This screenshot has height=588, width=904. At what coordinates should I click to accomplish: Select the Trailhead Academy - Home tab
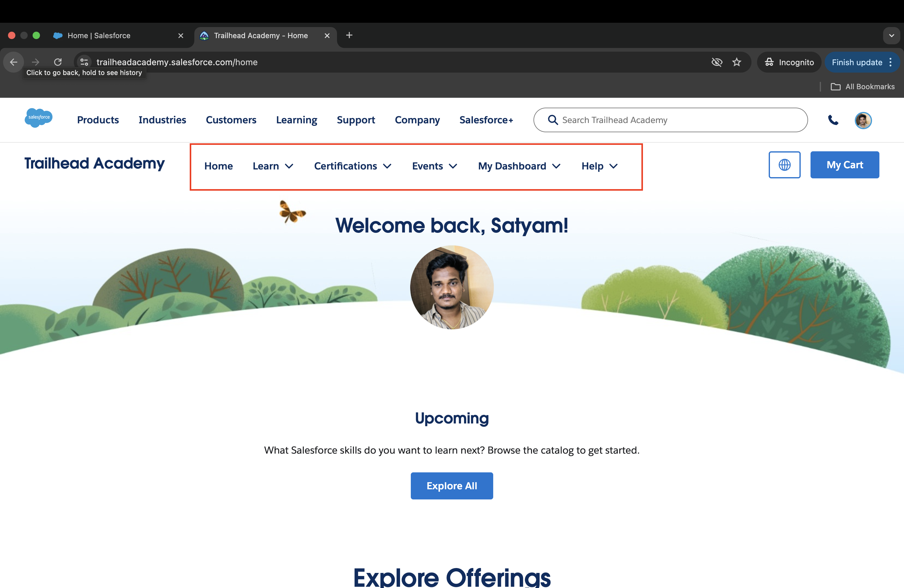(x=265, y=36)
